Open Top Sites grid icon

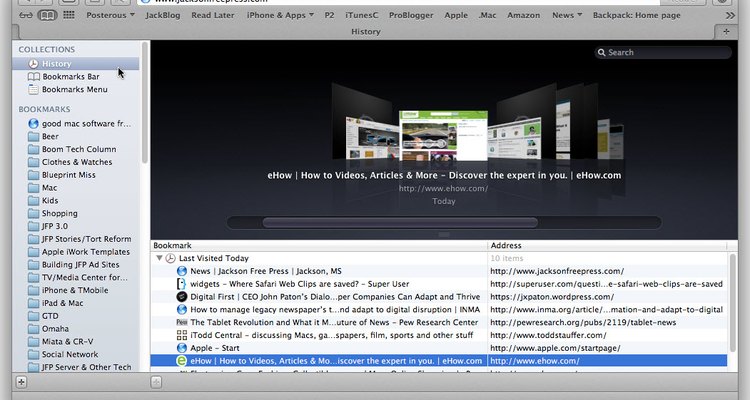(x=69, y=15)
